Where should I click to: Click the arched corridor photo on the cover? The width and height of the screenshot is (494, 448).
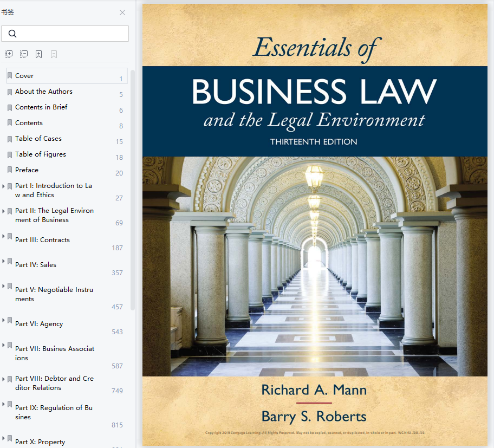315,267
